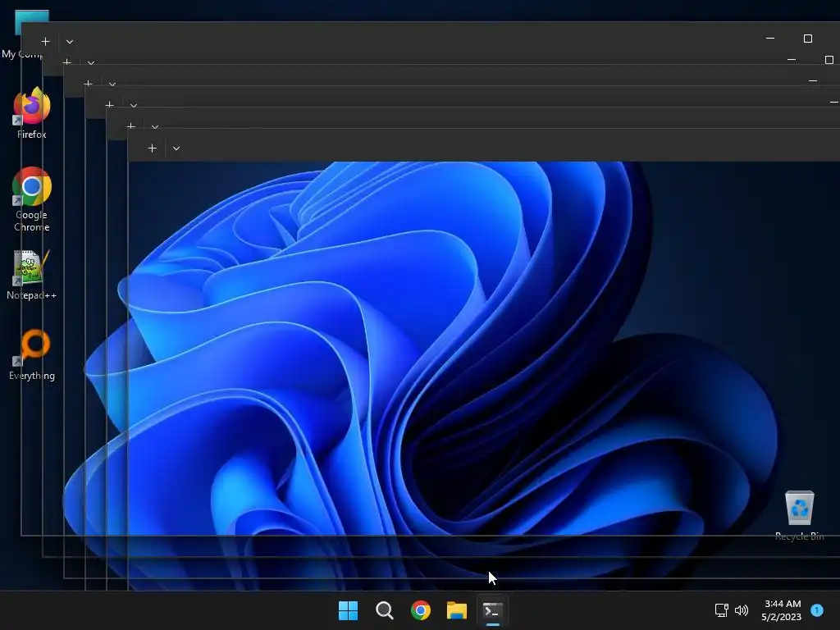This screenshot has height=630, width=840.
Task: Open the Windows Start menu
Action: (x=348, y=610)
